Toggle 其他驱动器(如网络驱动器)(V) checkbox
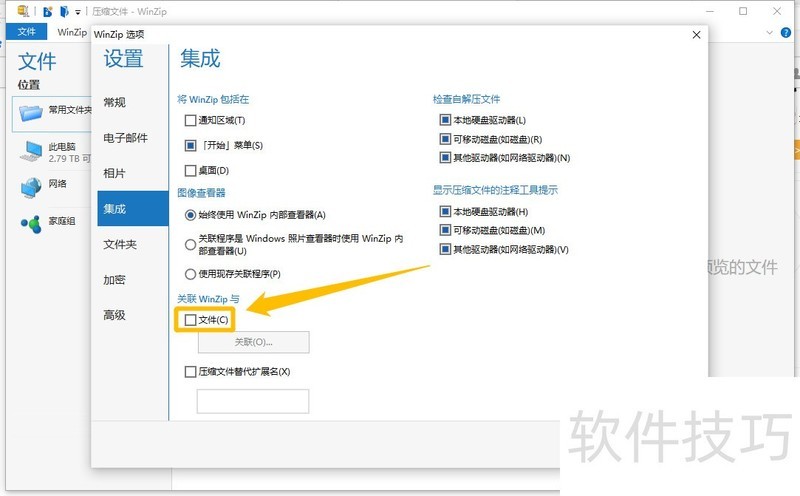 pos(445,249)
